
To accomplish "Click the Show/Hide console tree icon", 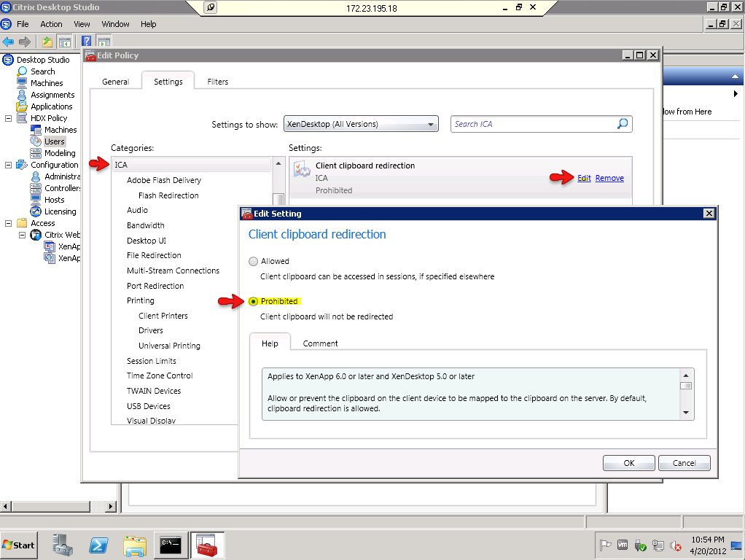I will tap(65, 42).
